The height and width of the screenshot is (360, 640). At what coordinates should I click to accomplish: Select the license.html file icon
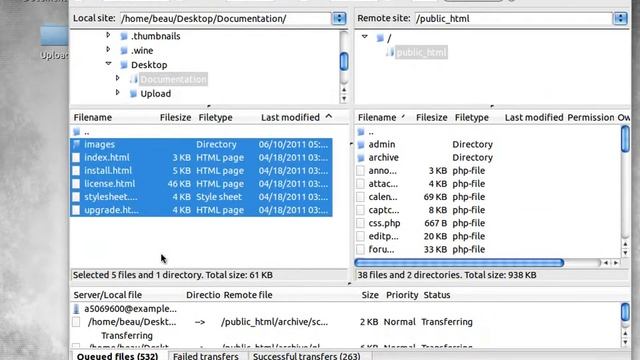pyautogui.click(x=76, y=184)
